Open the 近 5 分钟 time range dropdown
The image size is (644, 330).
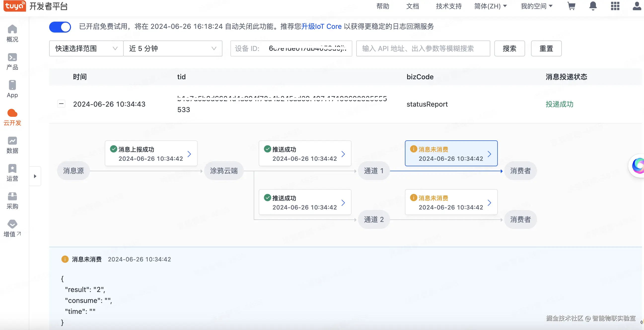pyautogui.click(x=173, y=48)
